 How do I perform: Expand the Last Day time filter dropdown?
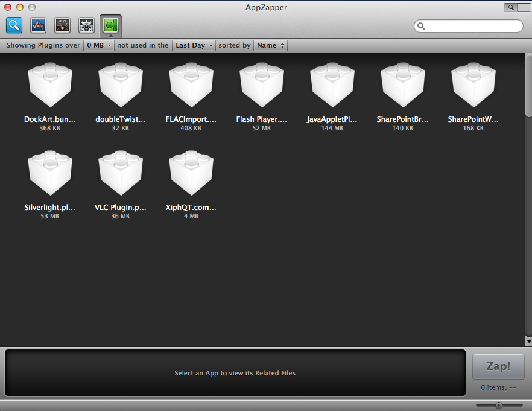pyautogui.click(x=194, y=45)
